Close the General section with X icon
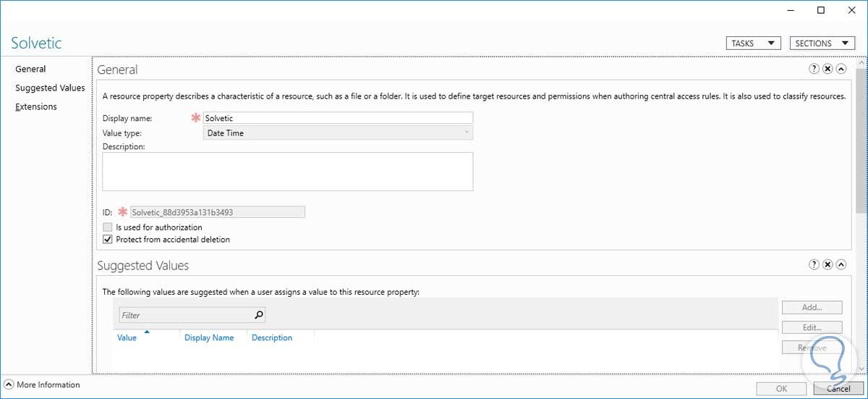This screenshot has height=399, width=868. 827,69
